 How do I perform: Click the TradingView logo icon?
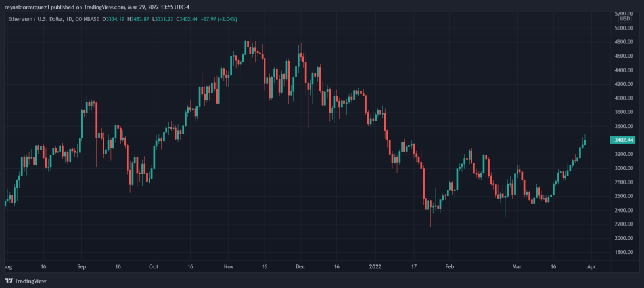[x=9, y=280]
